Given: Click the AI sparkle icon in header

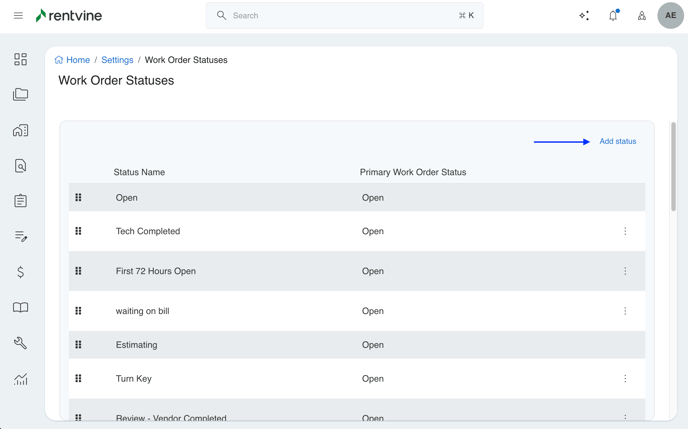Looking at the screenshot, I should click(x=584, y=16).
